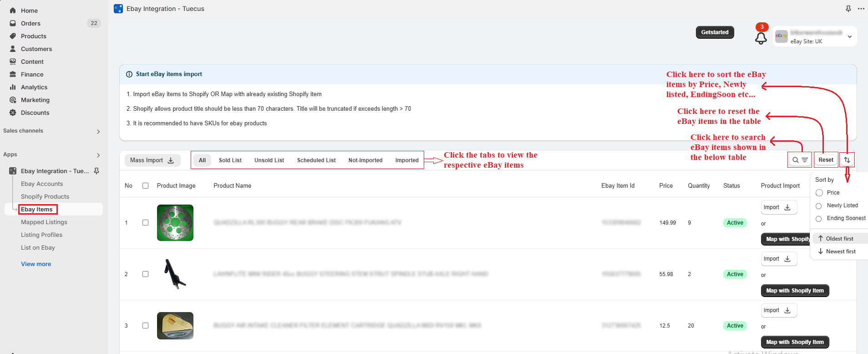The width and height of the screenshot is (868, 354).
Task: Click the air filter product thumbnail
Action: pos(175,326)
